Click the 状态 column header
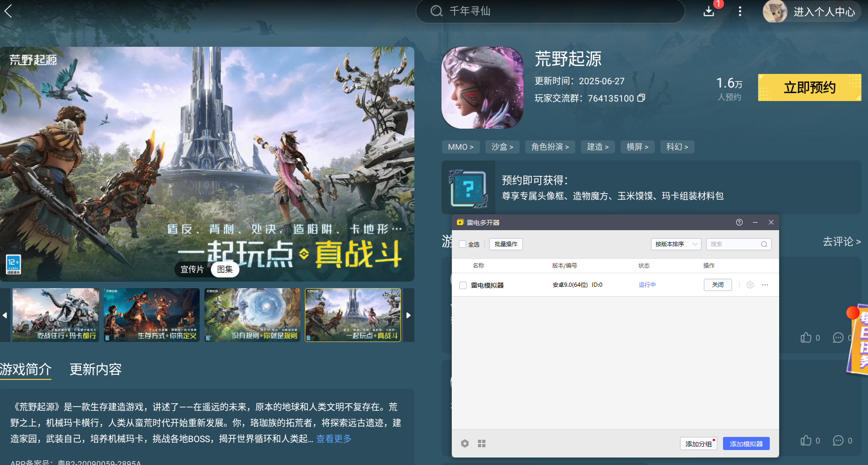868x465 pixels. coord(644,266)
